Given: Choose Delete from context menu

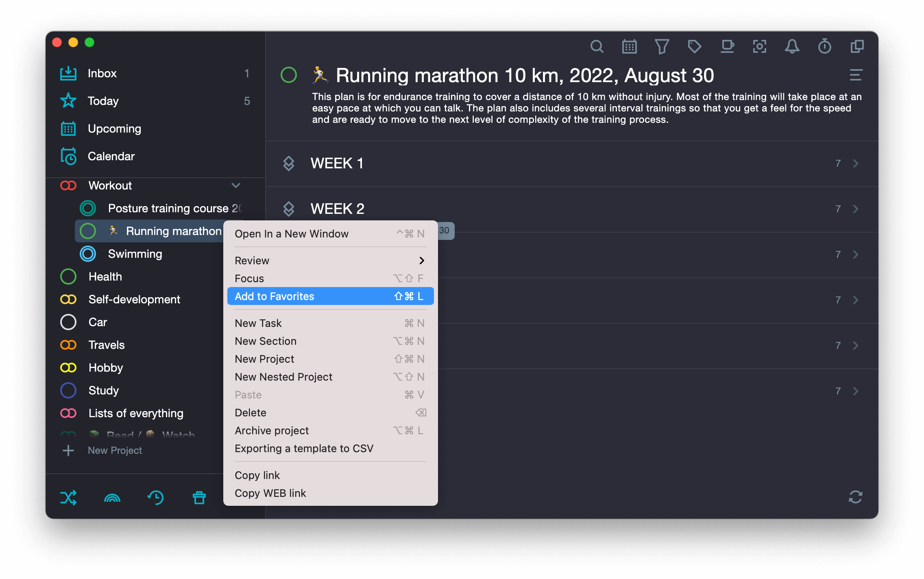Looking at the screenshot, I should coord(330,413).
